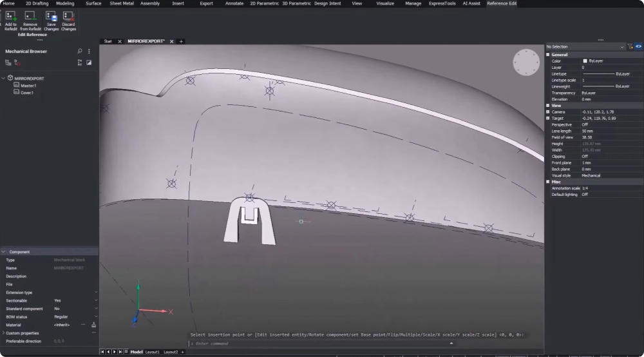This screenshot has height=357, width=644.
Task: Click the half-shaded square icon in Mechanical Browser
Action: [89, 63]
